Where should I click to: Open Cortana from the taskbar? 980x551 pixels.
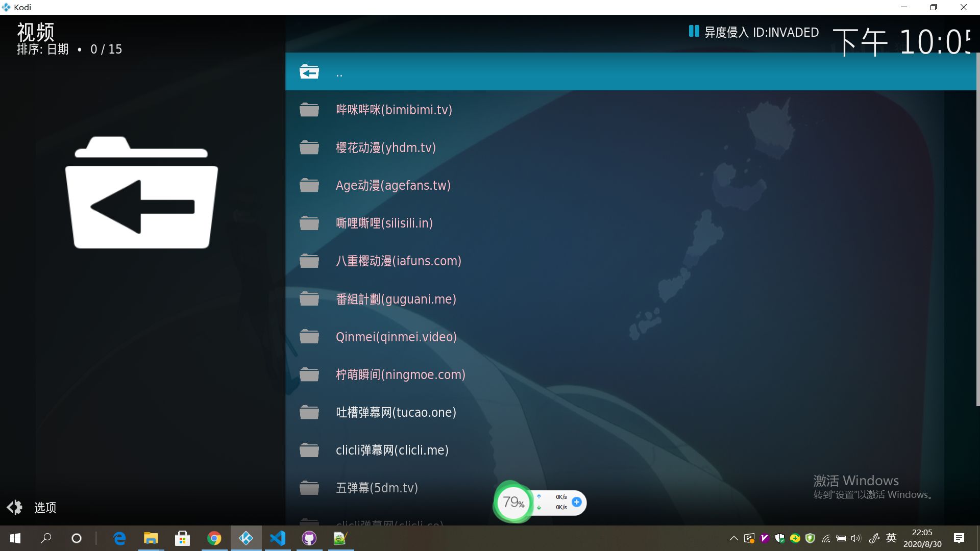pyautogui.click(x=77, y=538)
